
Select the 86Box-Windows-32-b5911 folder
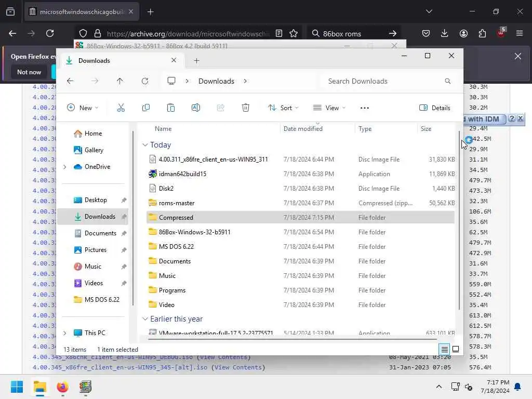[x=301, y=232]
